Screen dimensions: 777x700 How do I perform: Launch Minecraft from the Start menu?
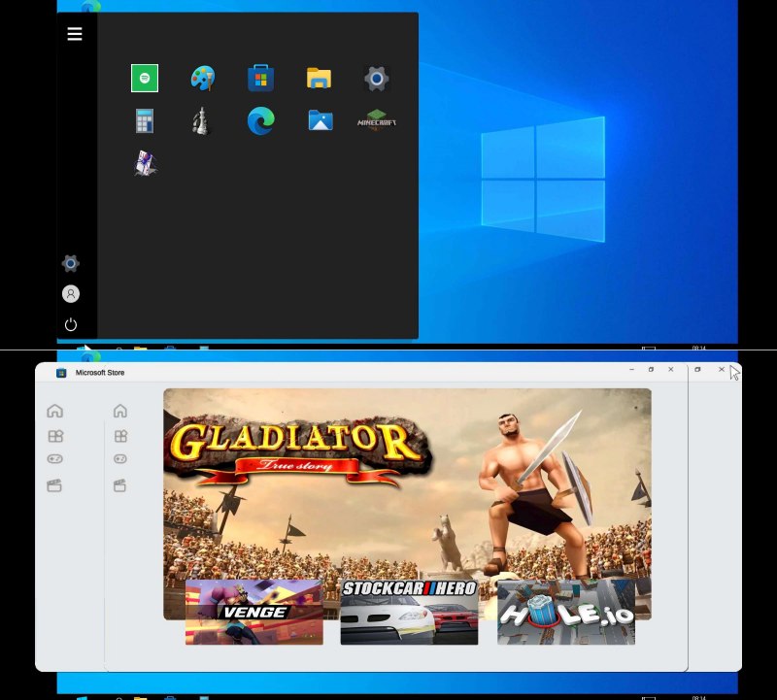(376, 120)
